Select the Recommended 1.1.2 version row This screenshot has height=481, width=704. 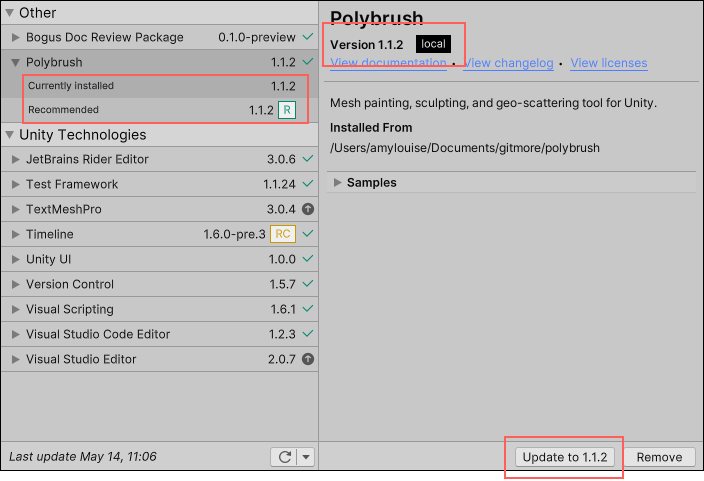pos(159,110)
